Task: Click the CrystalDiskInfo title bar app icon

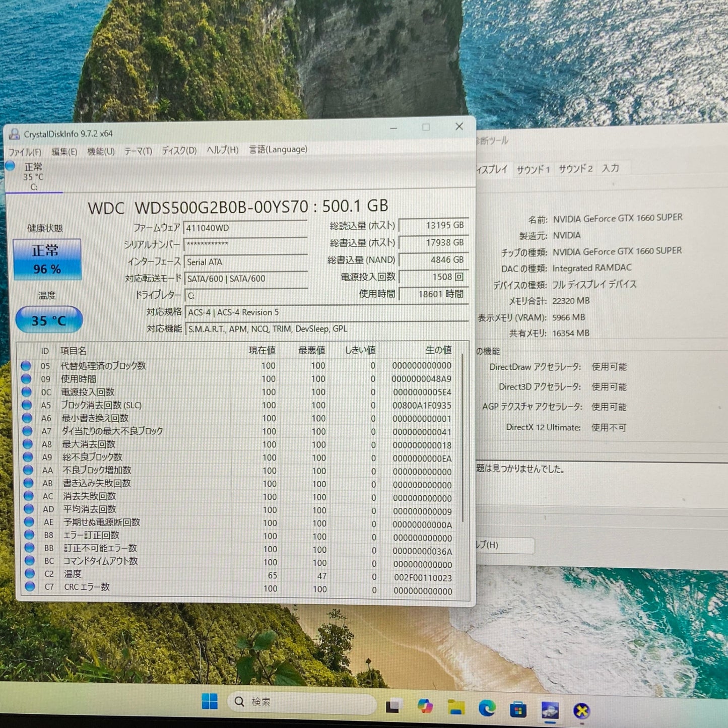Action: pos(14,135)
